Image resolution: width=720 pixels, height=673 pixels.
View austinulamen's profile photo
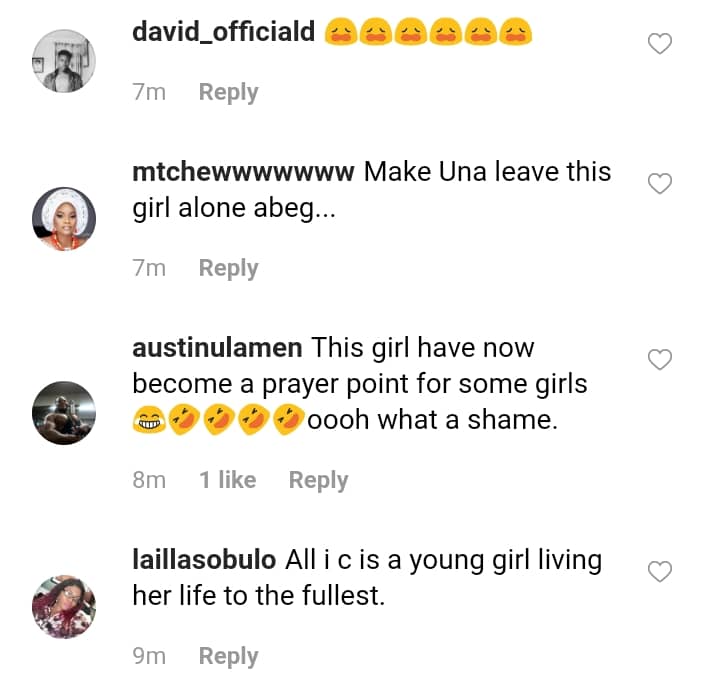coord(64,411)
